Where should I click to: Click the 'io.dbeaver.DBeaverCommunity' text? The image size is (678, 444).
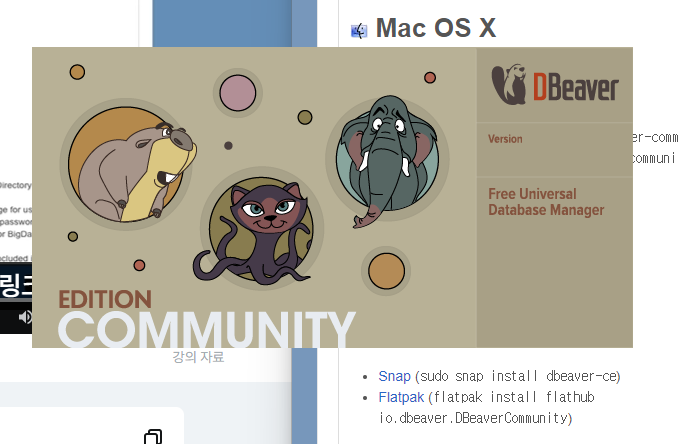pos(473,418)
